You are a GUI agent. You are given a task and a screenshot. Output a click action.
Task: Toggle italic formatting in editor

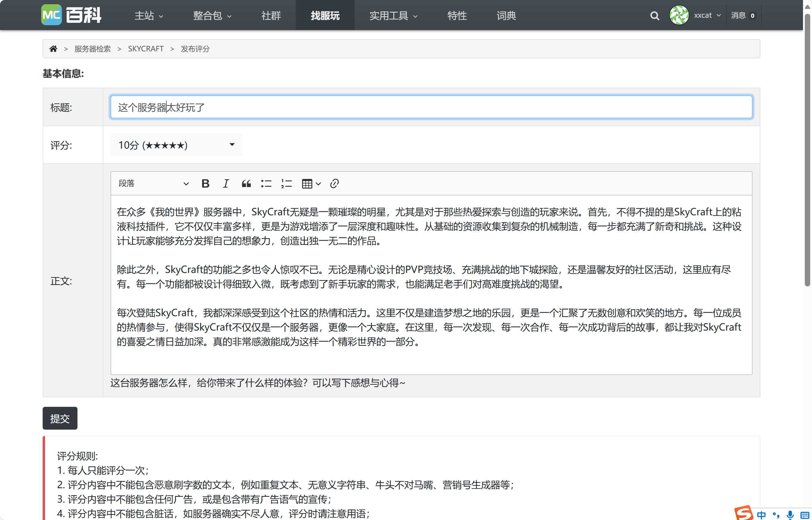coord(226,183)
